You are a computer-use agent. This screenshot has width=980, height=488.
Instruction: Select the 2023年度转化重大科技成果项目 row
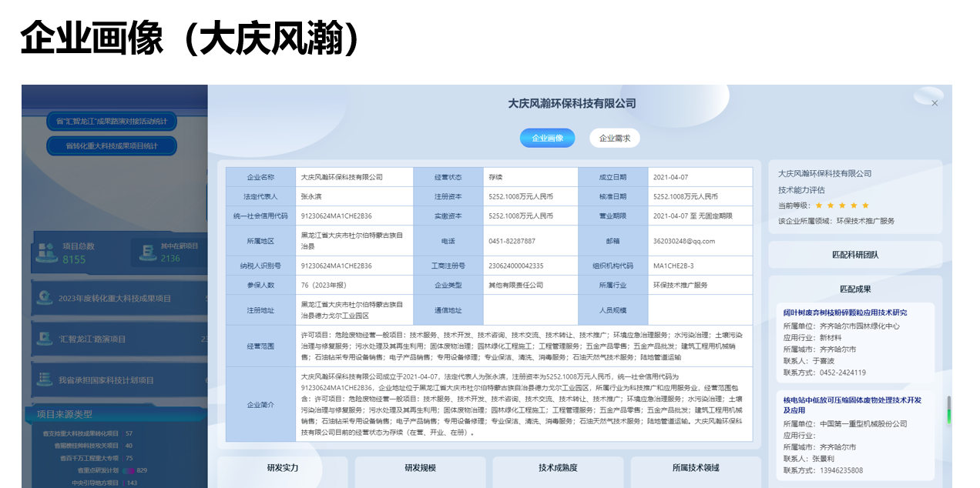coord(119,297)
